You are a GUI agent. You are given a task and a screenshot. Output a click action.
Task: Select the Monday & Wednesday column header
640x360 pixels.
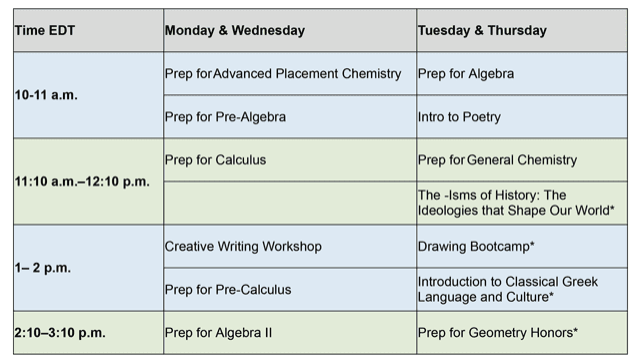tap(290, 30)
